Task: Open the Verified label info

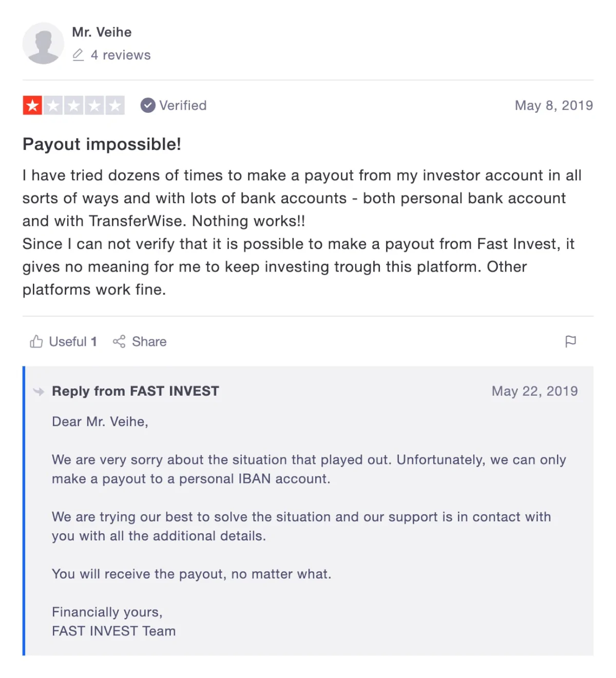Action: tap(183, 105)
